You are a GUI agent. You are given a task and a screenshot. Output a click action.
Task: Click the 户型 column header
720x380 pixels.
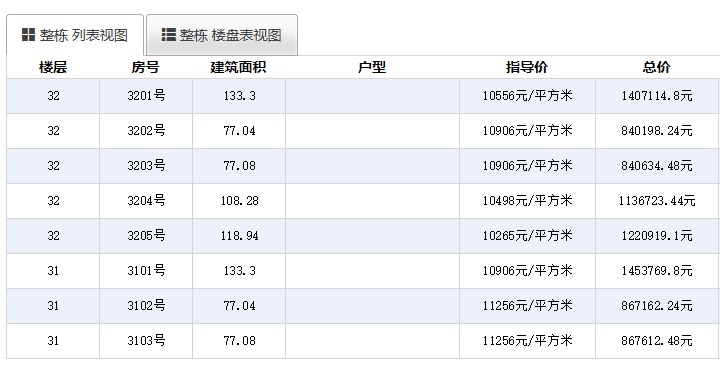(x=372, y=67)
